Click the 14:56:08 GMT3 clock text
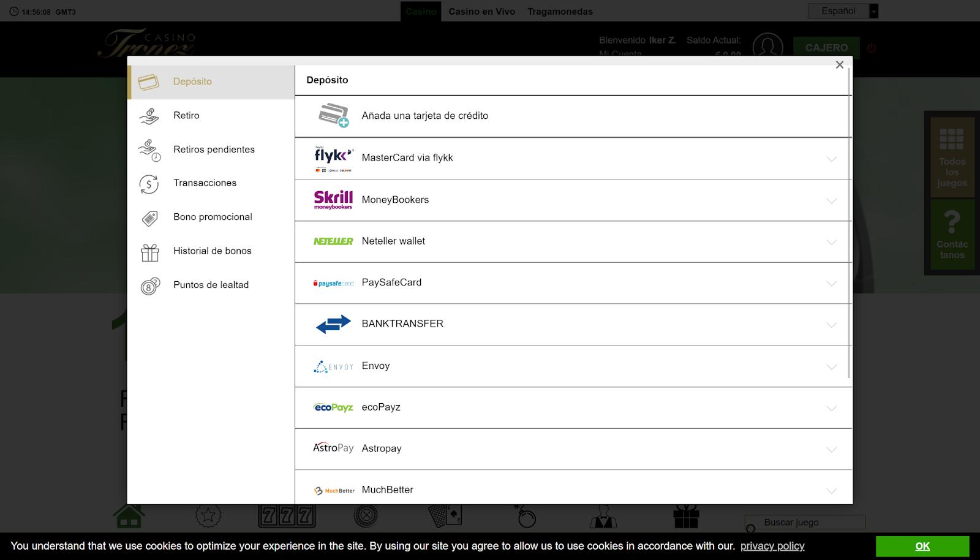The height and width of the screenshot is (560, 980). 48,12
